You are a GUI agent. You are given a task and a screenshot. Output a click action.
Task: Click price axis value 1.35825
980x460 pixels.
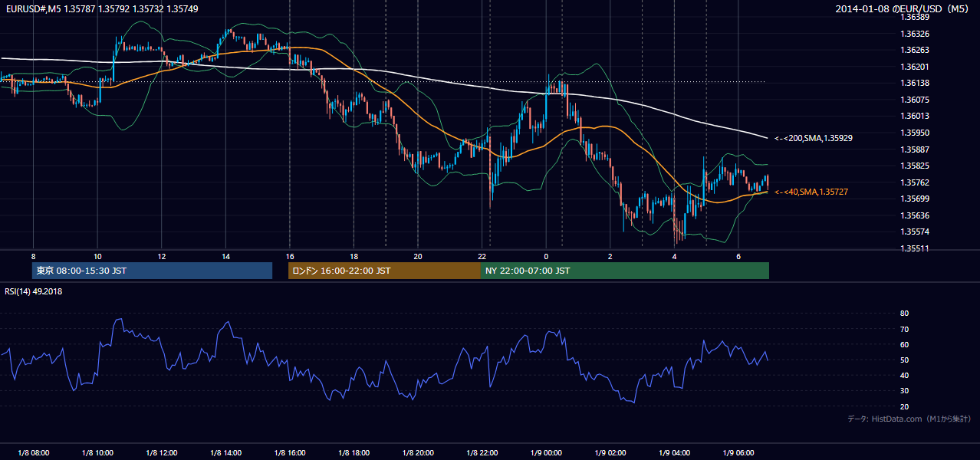[915, 166]
